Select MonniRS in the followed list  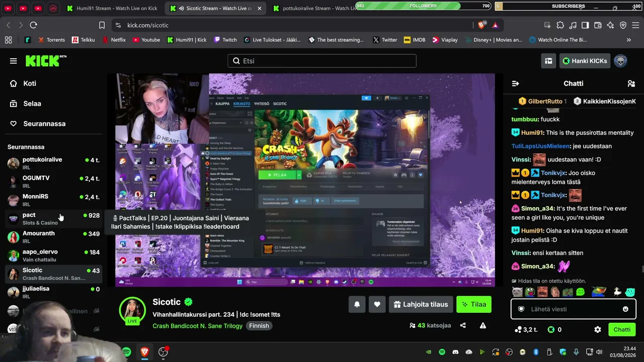pyautogui.click(x=54, y=200)
